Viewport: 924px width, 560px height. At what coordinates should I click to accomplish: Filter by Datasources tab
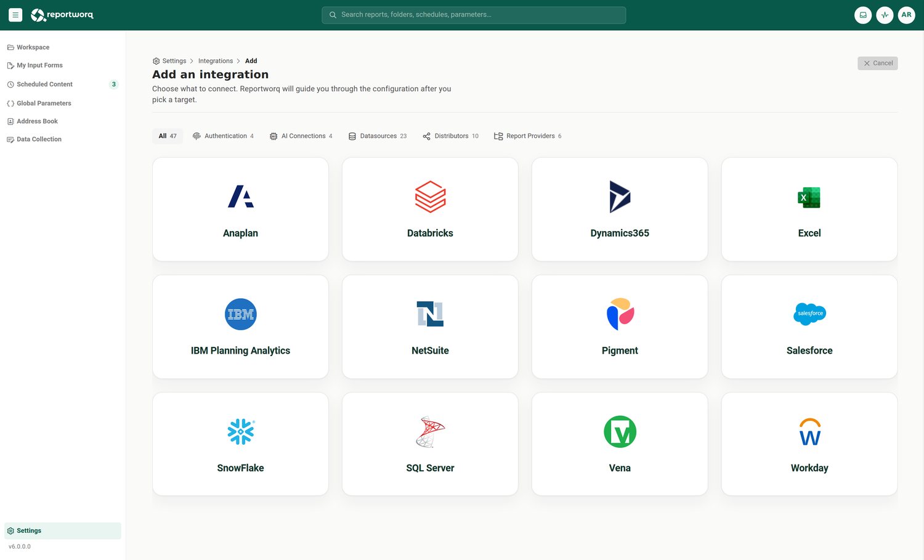click(378, 136)
